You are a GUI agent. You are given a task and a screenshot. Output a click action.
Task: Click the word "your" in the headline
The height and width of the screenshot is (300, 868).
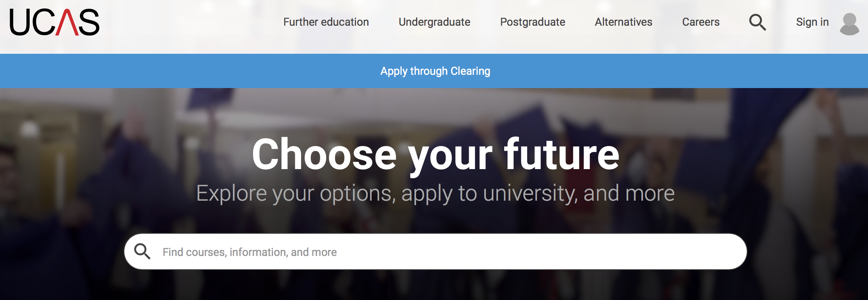[x=450, y=156]
